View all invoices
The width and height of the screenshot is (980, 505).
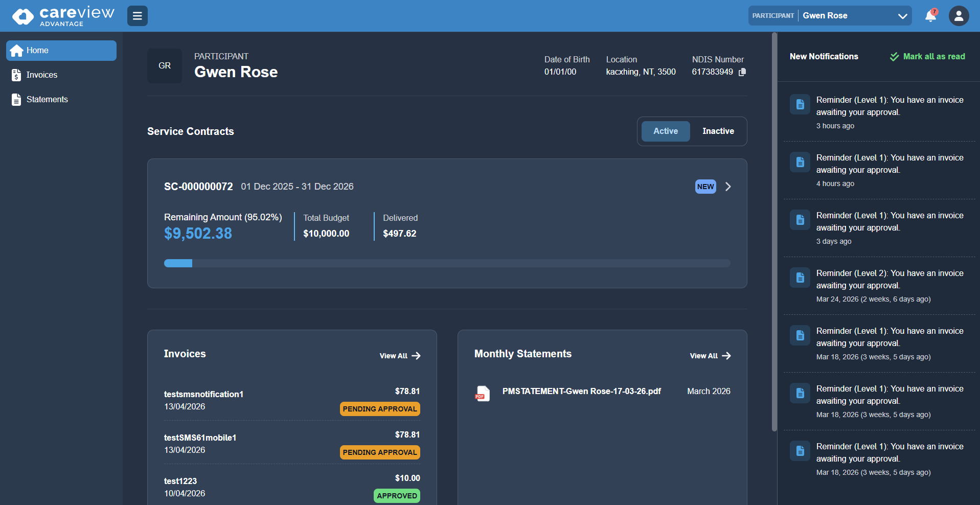point(400,356)
